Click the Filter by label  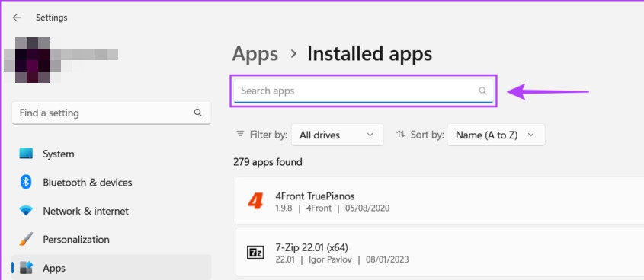point(268,135)
